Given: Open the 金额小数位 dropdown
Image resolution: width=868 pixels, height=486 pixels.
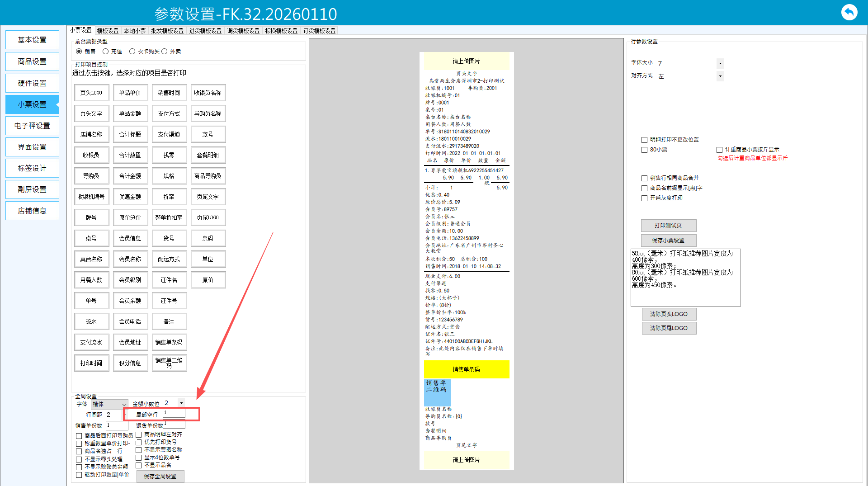Looking at the screenshot, I should click(x=181, y=403).
